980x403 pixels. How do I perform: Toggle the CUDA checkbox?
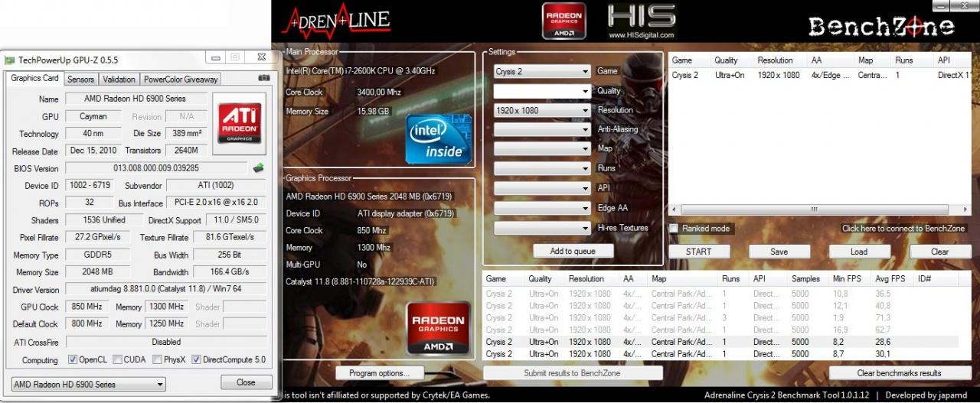(x=118, y=359)
